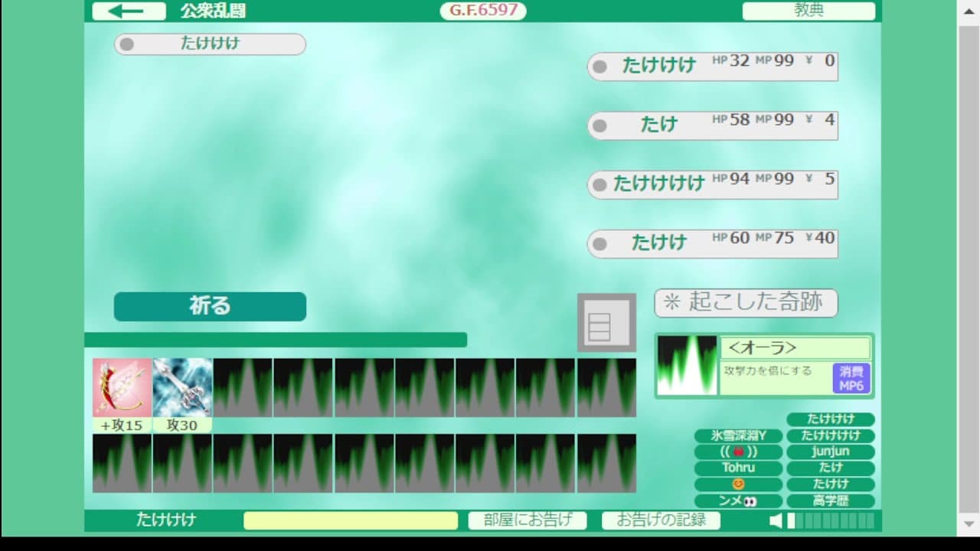Click the Tohru player tag
The height and width of the screenshot is (551, 980).
(738, 468)
